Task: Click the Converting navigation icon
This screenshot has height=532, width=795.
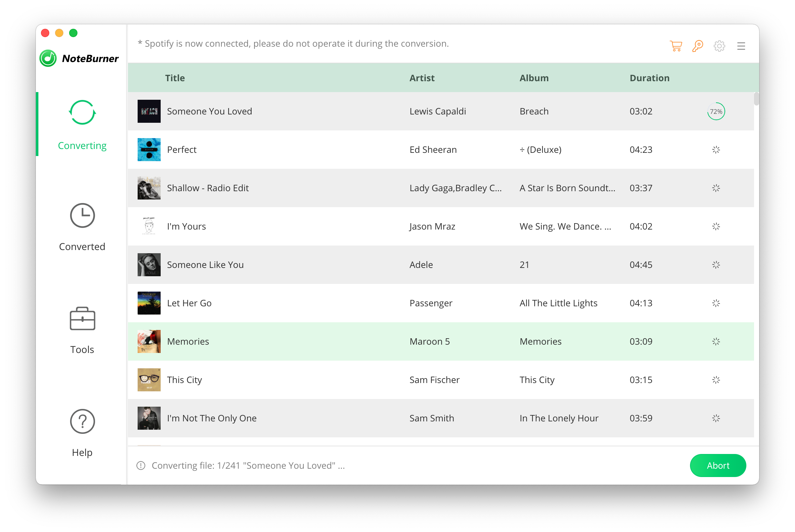Action: coord(81,112)
